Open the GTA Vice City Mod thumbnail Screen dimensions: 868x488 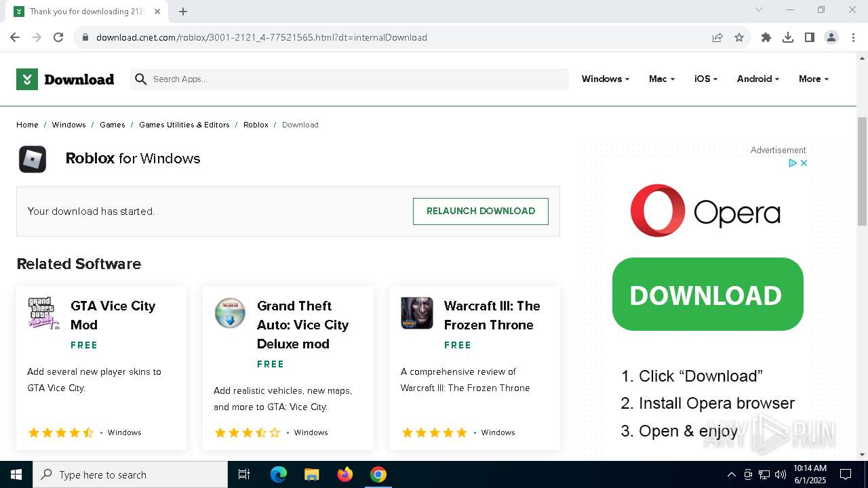(43, 313)
